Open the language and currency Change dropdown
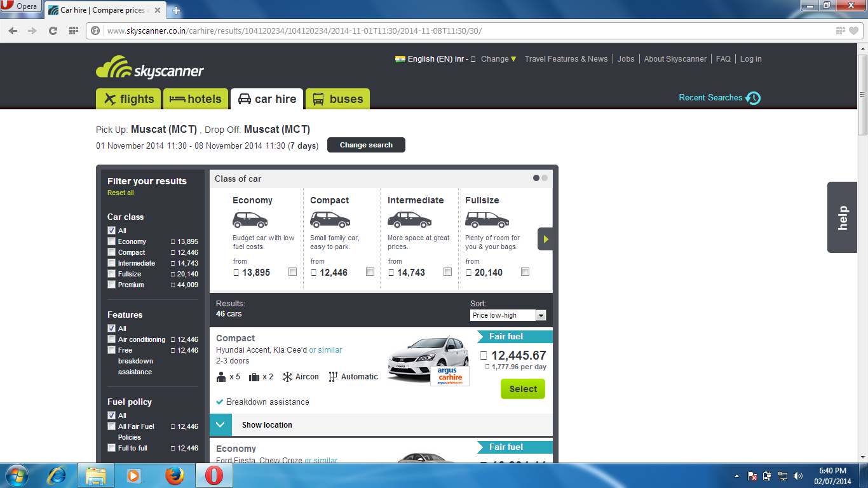The image size is (868, 488). [x=499, y=59]
